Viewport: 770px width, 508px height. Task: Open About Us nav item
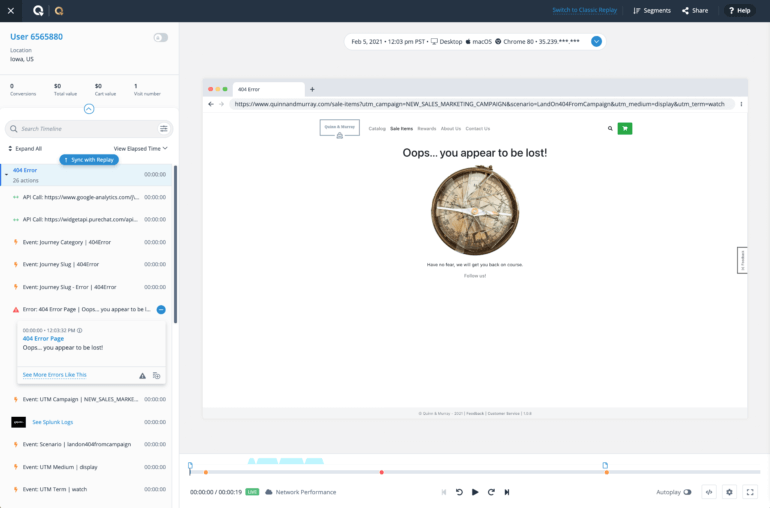(x=451, y=129)
